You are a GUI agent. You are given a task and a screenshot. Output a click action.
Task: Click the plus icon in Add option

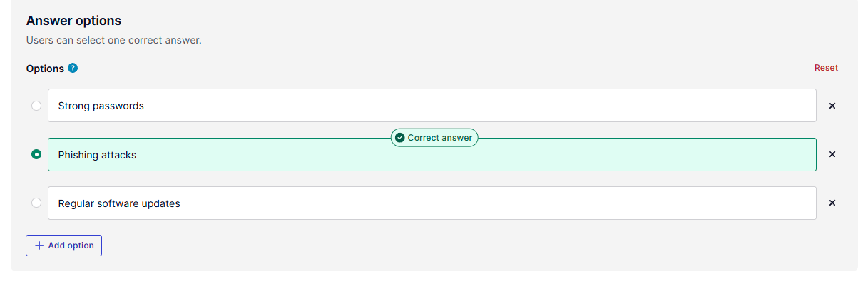tap(39, 246)
